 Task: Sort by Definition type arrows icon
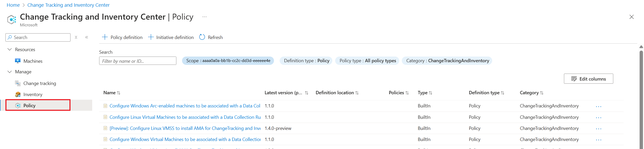coord(503,93)
